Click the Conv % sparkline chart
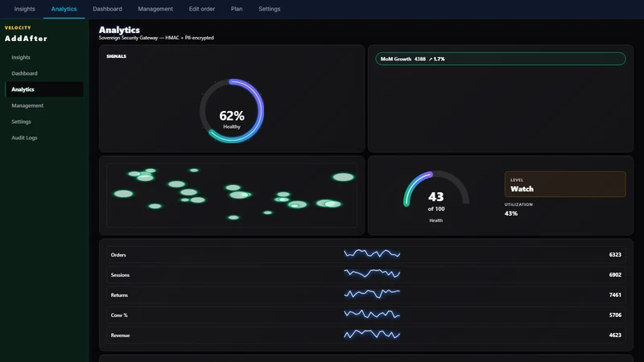 (372, 314)
